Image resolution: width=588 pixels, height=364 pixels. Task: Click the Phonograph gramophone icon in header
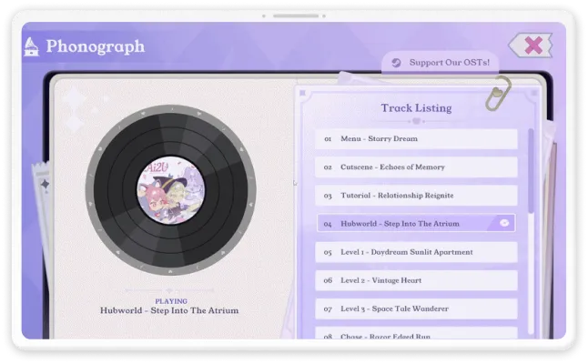31,46
